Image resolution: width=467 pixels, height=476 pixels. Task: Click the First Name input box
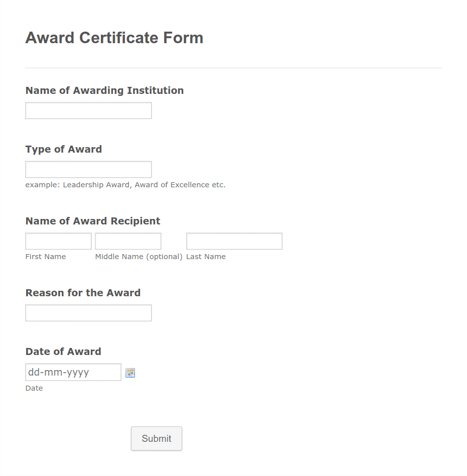tap(58, 241)
